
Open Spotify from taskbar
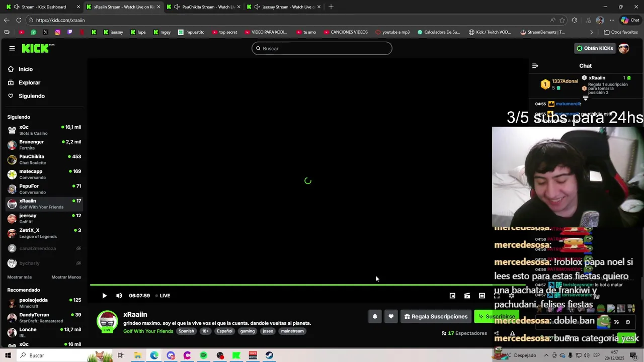coord(204,355)
